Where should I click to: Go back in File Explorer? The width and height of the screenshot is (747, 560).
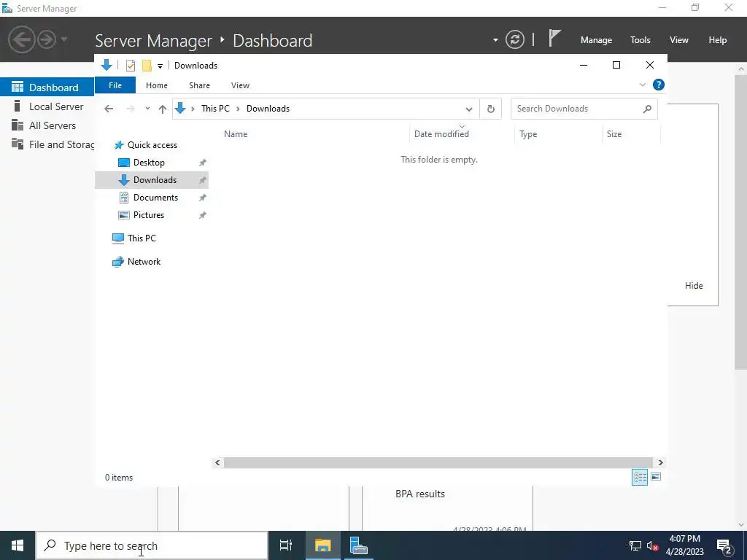(x=109, y=109)
